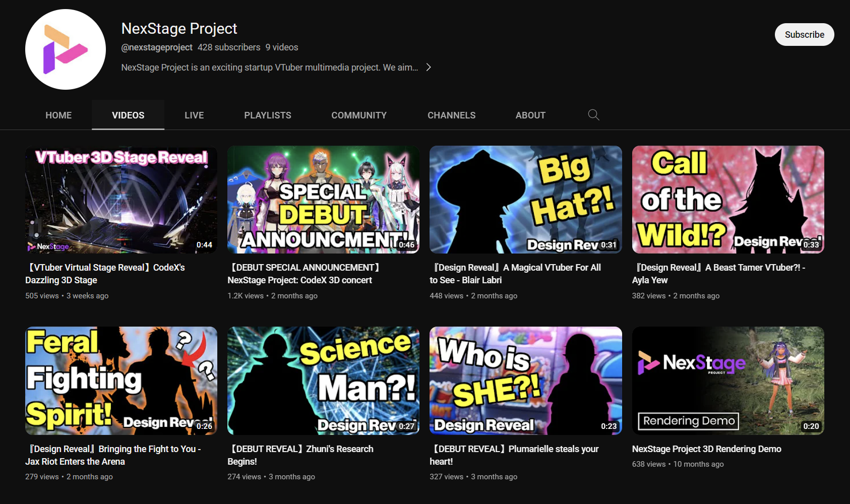Click the 382 views 2 months ago text
This screenshot has width=850, height=504.
click(x=676, y=296)
